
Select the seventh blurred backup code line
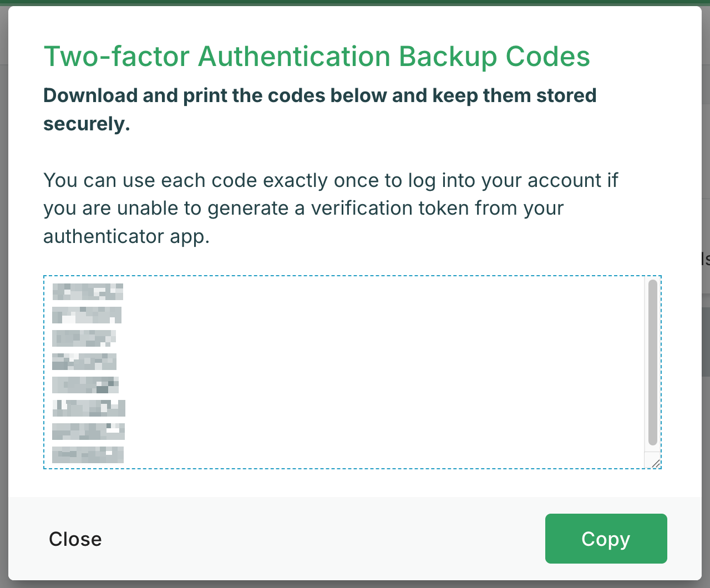tap(88, 431)
